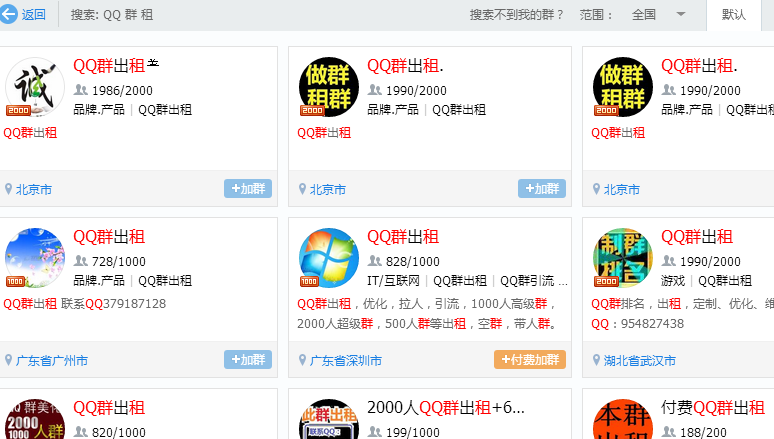Open the 此群出租 group avatar
The image size is (774, 439).
pyautogui.click(x=329, y=419)
